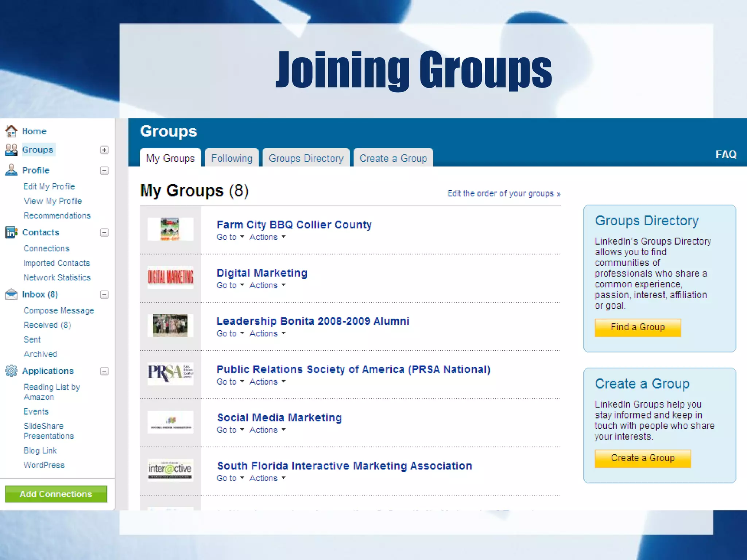
Task: Collapse the Profile sidebar section
Action: pos(104,171)
